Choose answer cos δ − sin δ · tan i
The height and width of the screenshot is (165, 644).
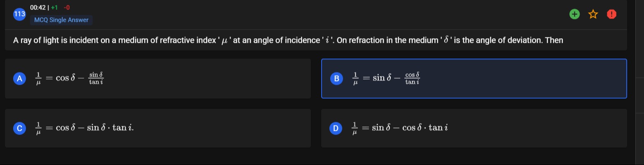[158, 128]
